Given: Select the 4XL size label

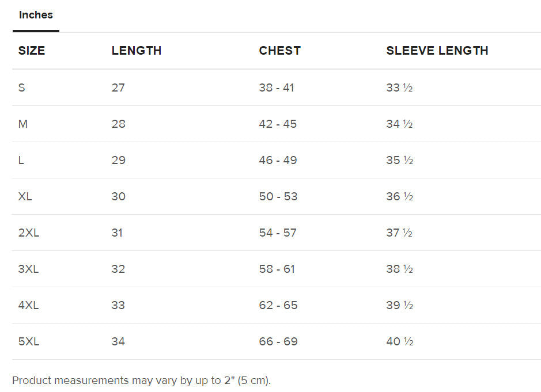Looking at the screenshot, I should point(28,306).
